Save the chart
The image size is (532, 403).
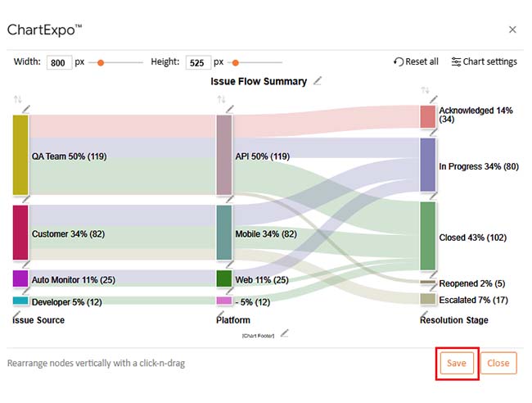coord(456,363)
